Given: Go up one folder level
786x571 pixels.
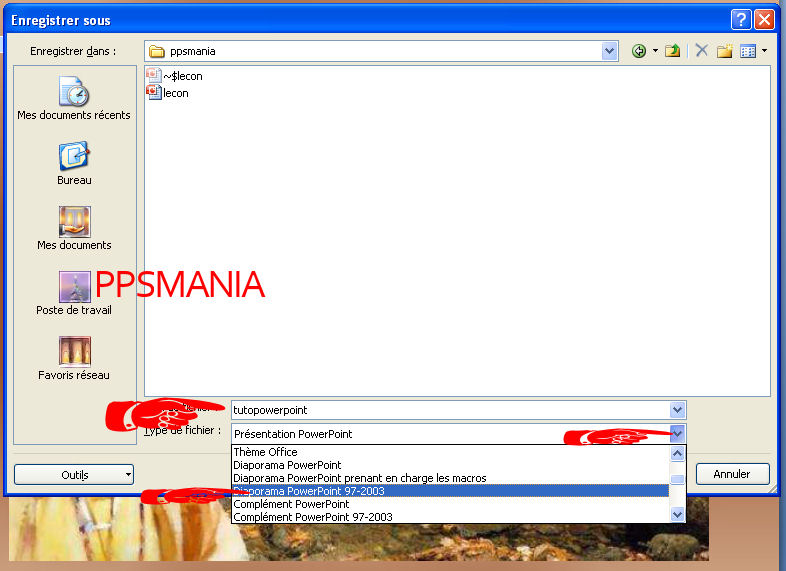Looking at the screenshot, I should [x=674, y=51].
